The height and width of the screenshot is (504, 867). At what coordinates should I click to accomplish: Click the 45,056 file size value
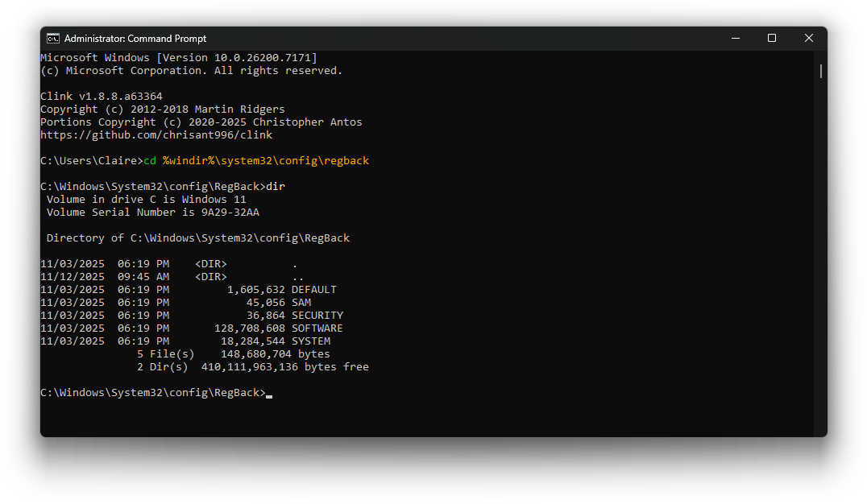point(266,302)
